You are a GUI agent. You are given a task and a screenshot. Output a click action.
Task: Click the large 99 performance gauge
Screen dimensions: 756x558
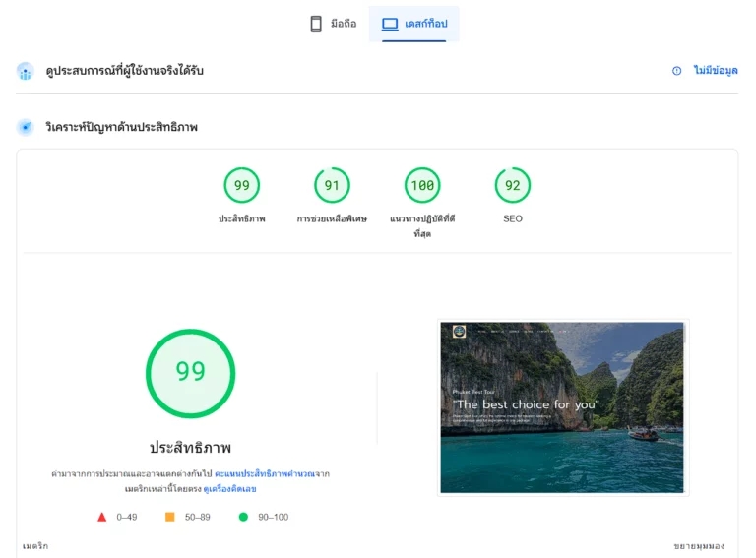coord(190,373)
